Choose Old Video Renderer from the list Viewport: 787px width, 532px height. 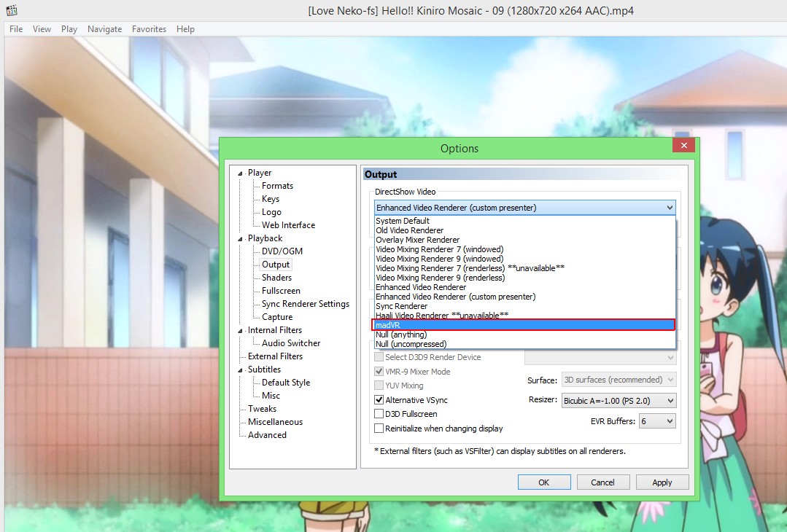pos(524,230)
